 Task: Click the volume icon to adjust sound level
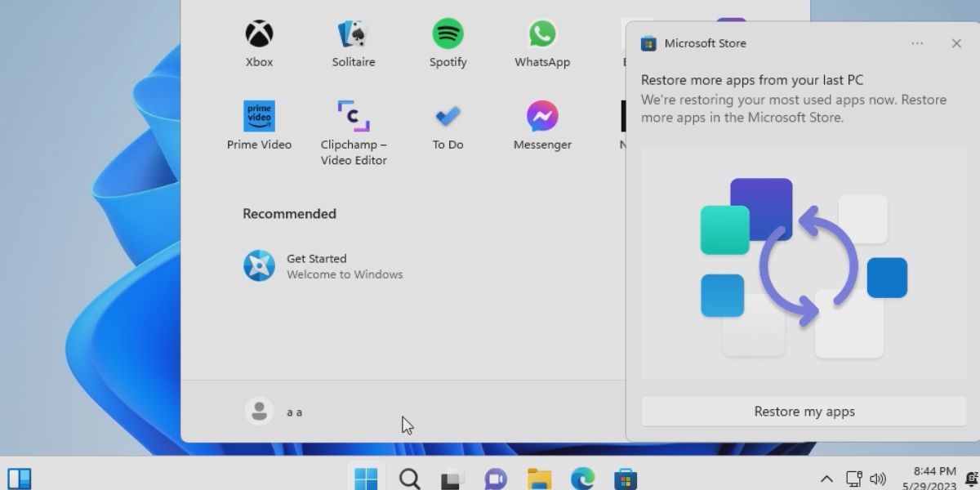880,479
